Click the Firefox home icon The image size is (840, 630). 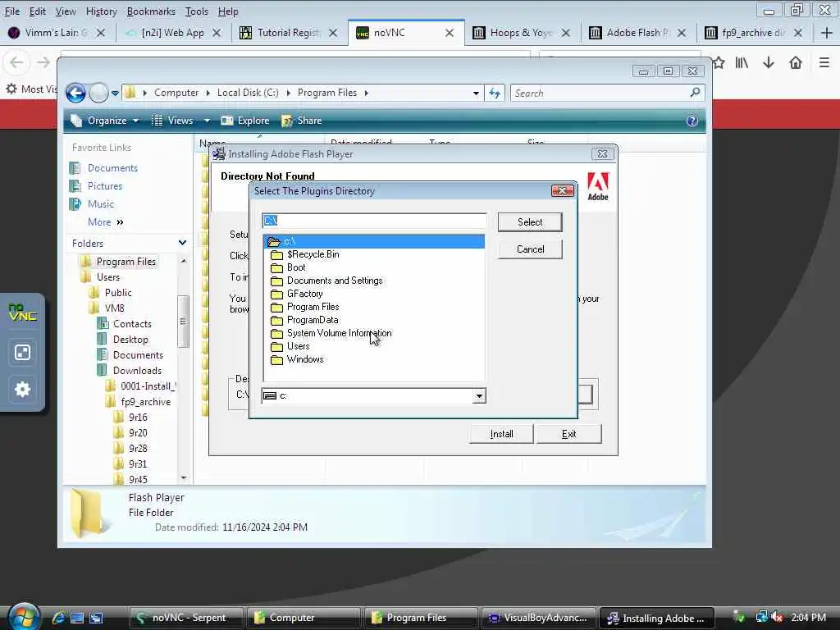click(x=796, y=62)
